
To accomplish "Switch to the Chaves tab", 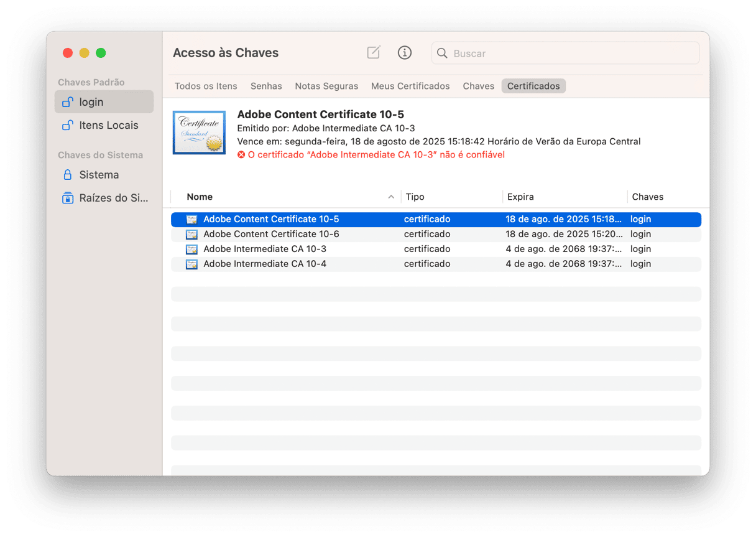I will tap(479, 86).
